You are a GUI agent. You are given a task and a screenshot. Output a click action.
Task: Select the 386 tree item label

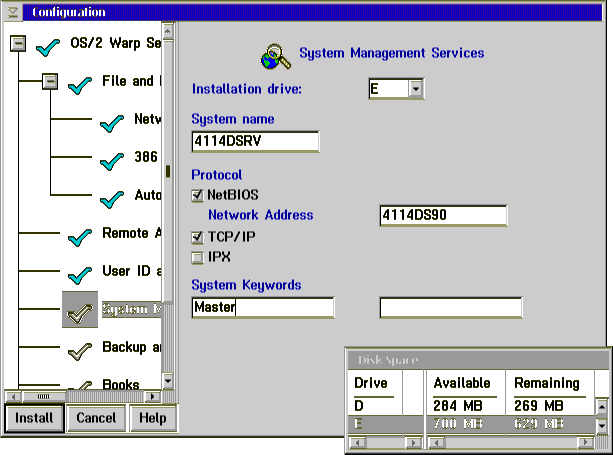pos(146,157)
